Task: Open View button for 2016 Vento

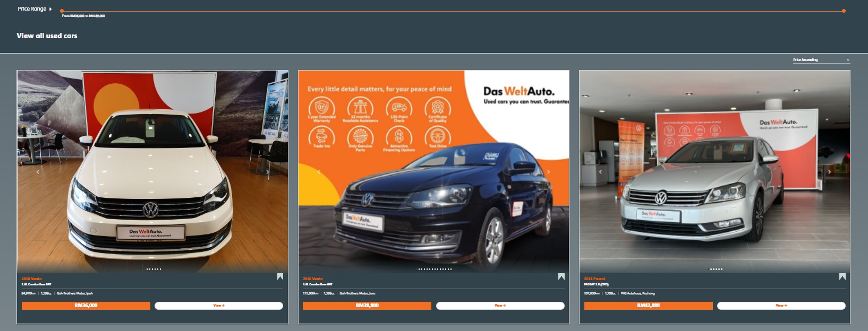Action: 500,306
